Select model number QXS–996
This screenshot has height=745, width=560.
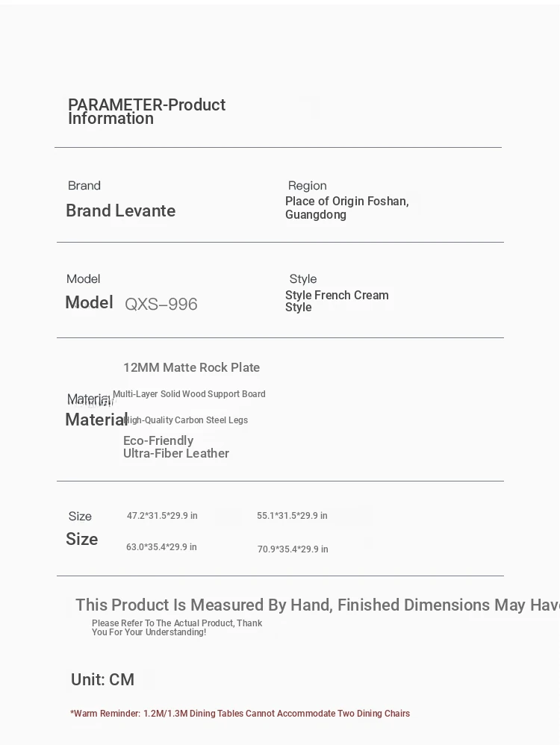(161, 304)
